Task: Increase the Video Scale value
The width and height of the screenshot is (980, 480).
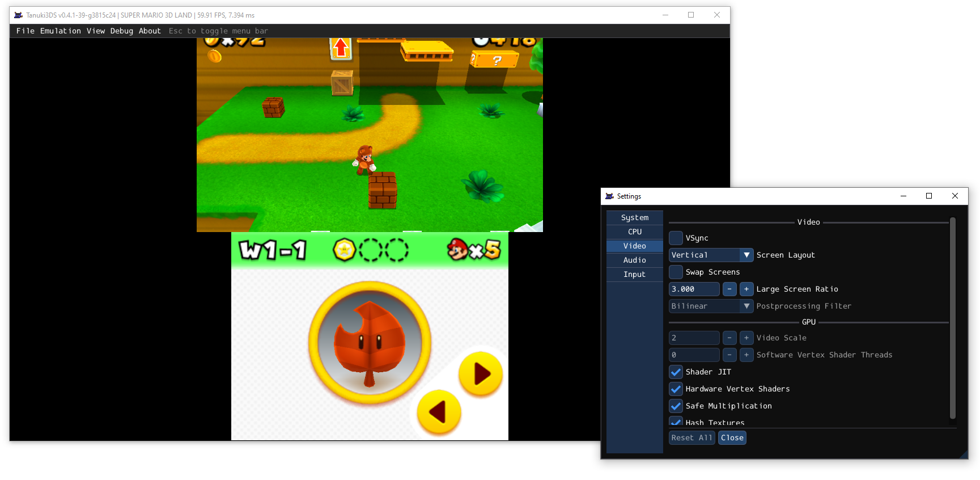Action: [x=746, y=338]
